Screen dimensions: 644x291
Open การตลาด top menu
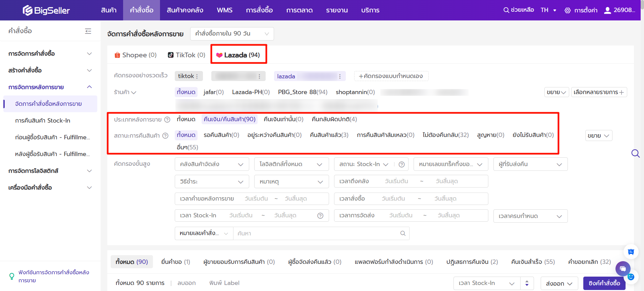(299, 10)
